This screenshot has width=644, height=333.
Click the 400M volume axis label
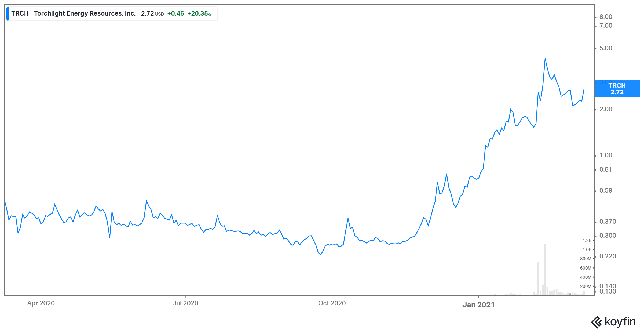(x=586, y=277)
